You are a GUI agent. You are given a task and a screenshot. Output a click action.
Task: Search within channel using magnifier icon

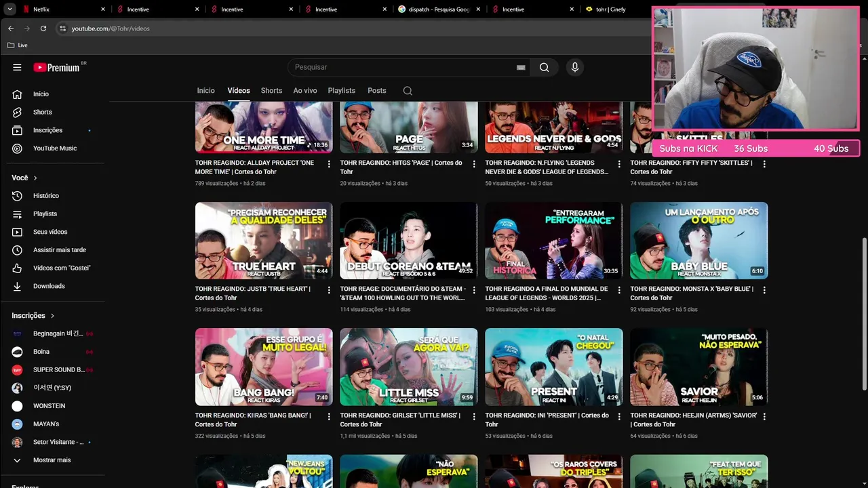tap(408, 91)
